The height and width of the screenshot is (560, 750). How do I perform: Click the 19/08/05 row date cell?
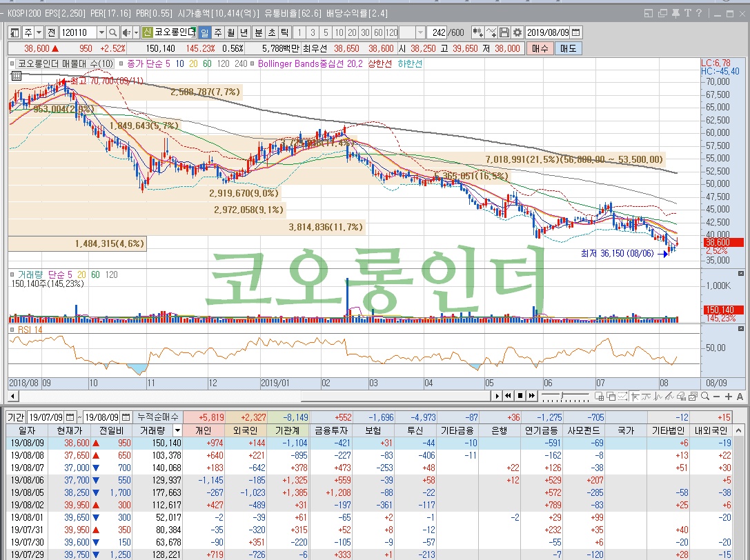pyautogui.click(x=28, y=492)
